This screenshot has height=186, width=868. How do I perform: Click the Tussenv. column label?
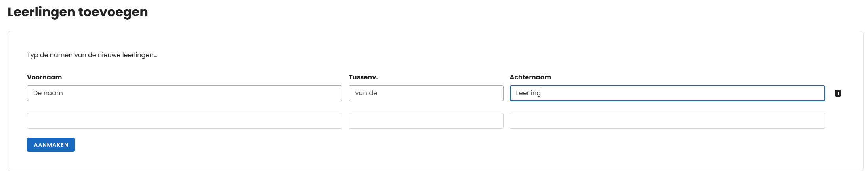[363, 77]
